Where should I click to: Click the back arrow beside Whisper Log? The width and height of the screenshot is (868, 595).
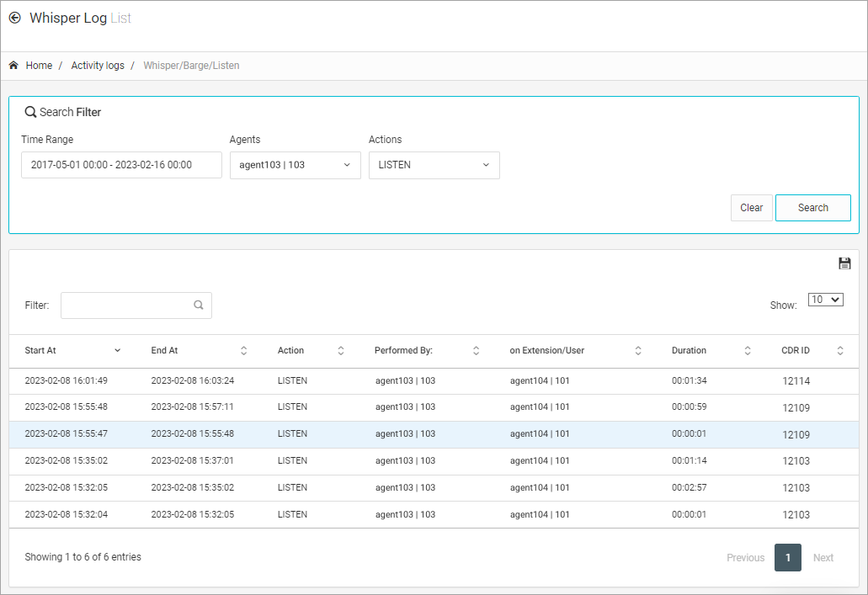pyautogui.click(x=15, y=18)
